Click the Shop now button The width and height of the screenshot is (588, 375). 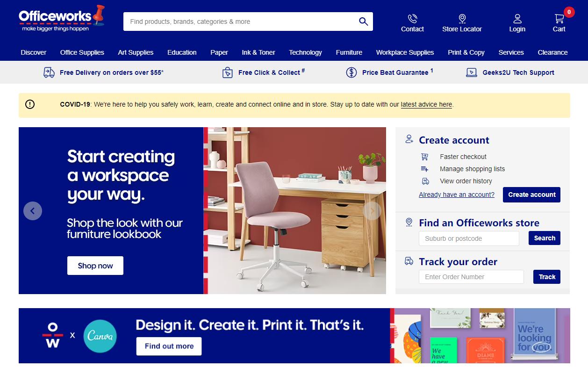click(95, 266)
